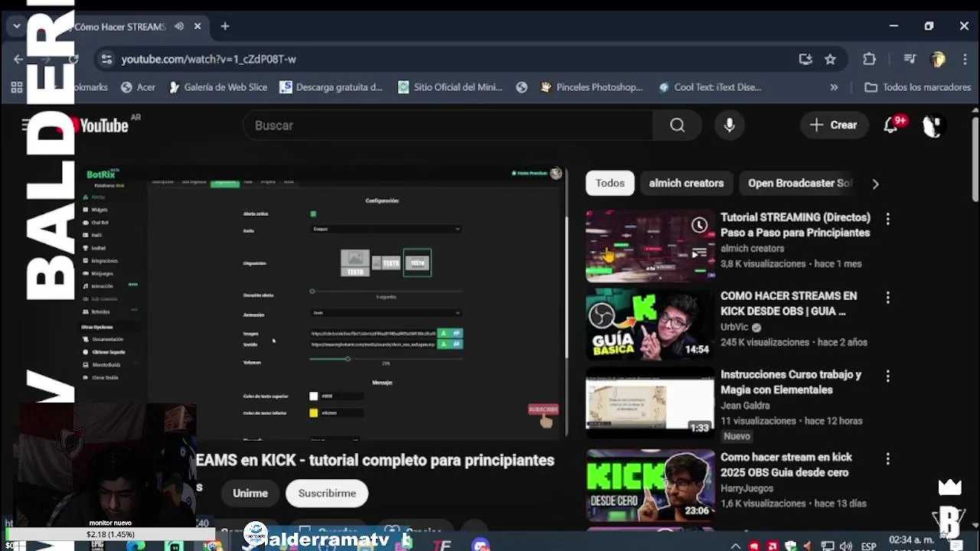
Task: Open the Como hacer stream en kick 2025 thumbnail
Action: point(650,486)
